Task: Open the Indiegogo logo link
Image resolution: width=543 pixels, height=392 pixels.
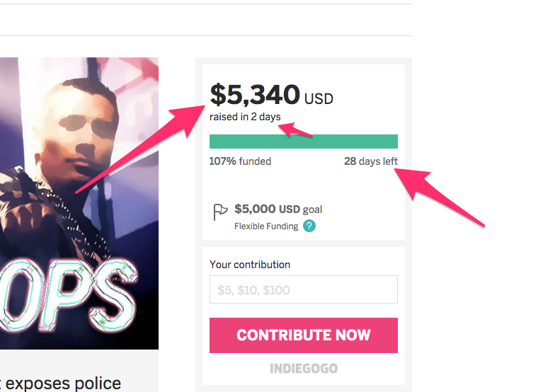Action: coord(303,369)
